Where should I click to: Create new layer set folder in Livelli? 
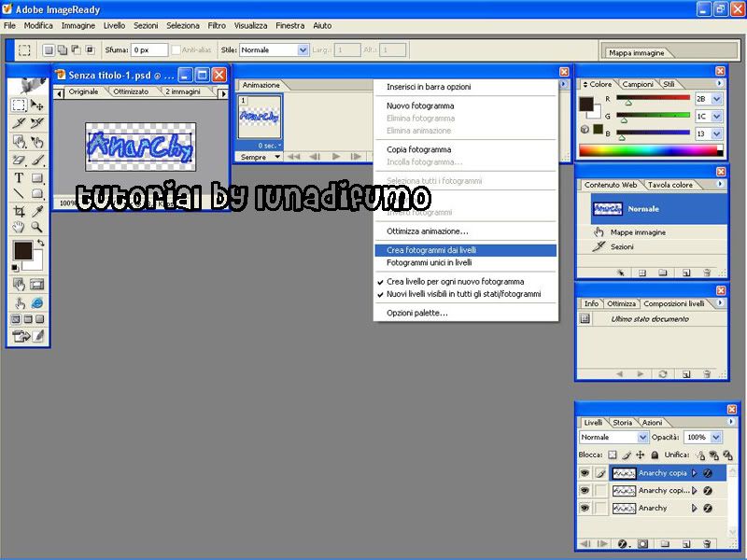665,543
